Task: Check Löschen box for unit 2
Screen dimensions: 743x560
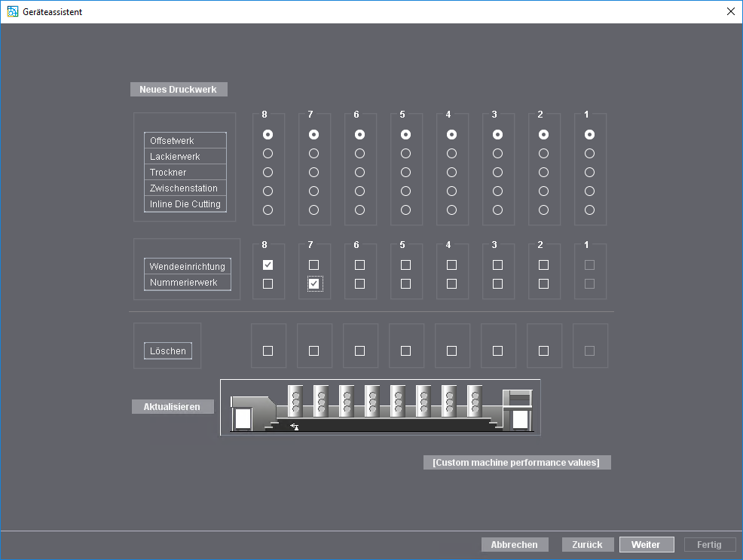Action: (543, 351)
